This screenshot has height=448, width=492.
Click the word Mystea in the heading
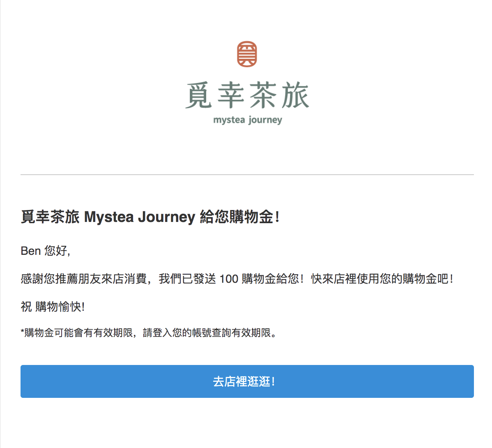[x=109, y=217]
